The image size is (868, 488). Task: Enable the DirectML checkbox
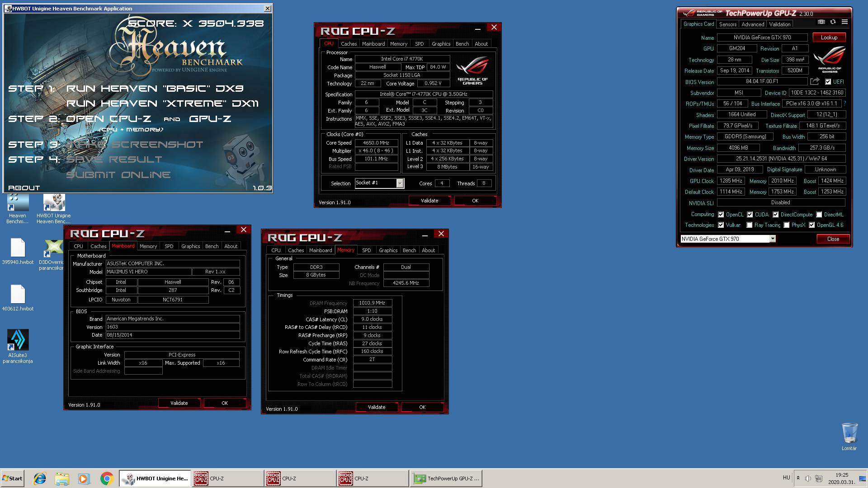pyautogui.click(x=819, y=215)
